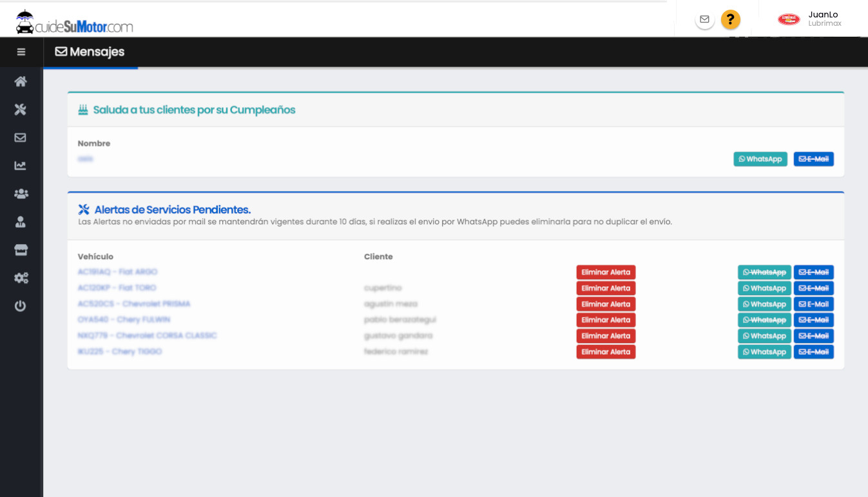Viewport: 868px width, 497px height.
Task: Open the Fiat TORO vehicle link
Action: coord(117,288)
